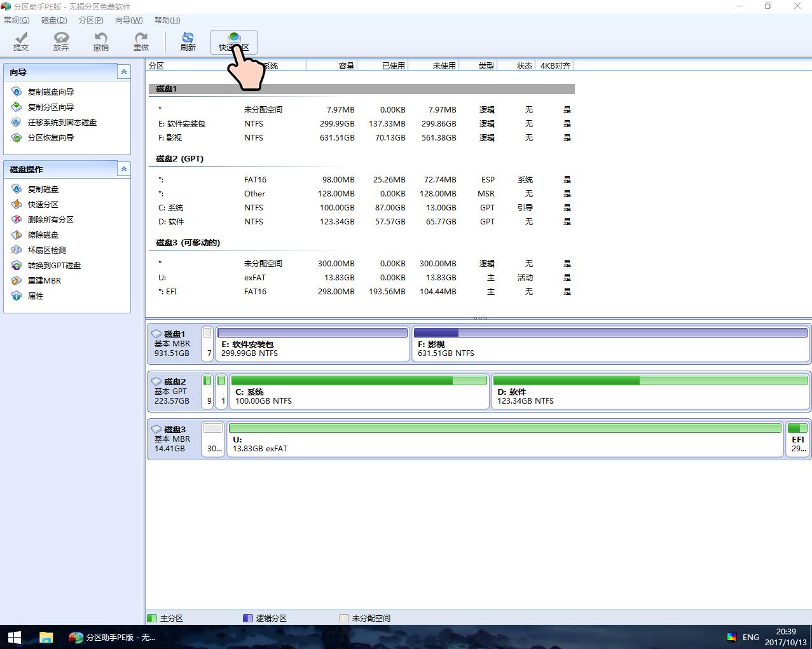This screenshot has height=649, width=812.
Task: Select the F: 影视 row in list
Action: click(x=362, y=137)
